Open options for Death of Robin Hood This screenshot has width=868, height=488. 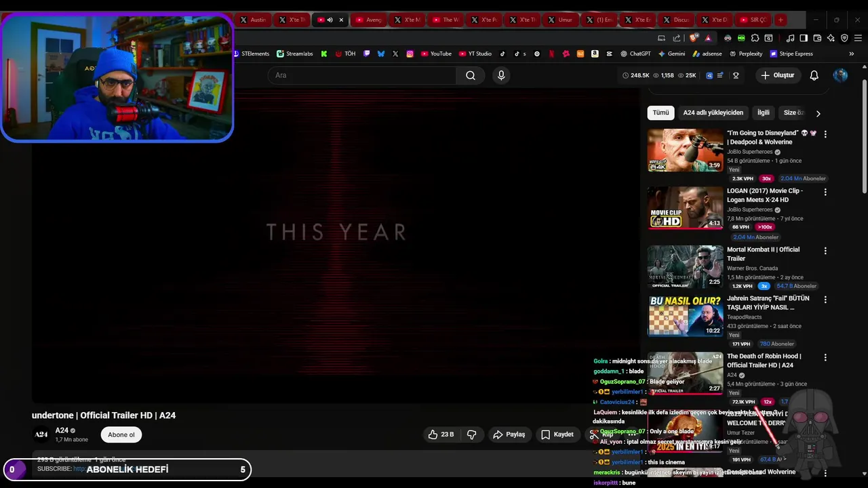point(825,357)
